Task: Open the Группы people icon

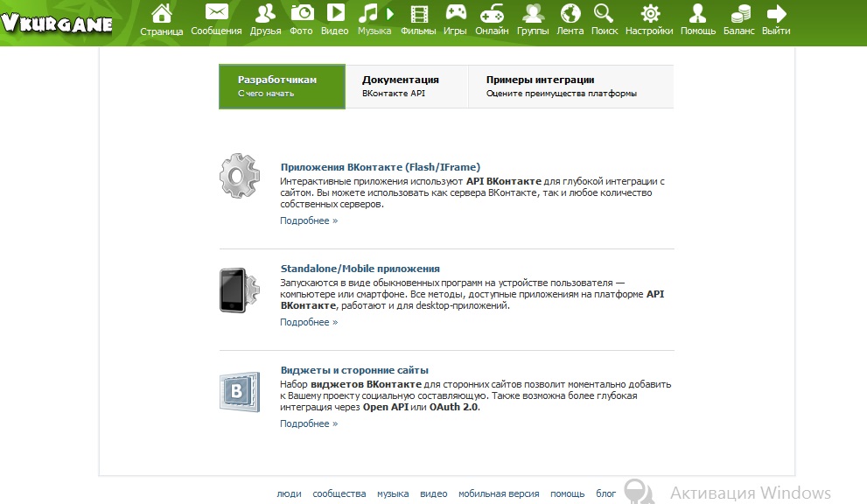Action: click(x=533, y=13)
